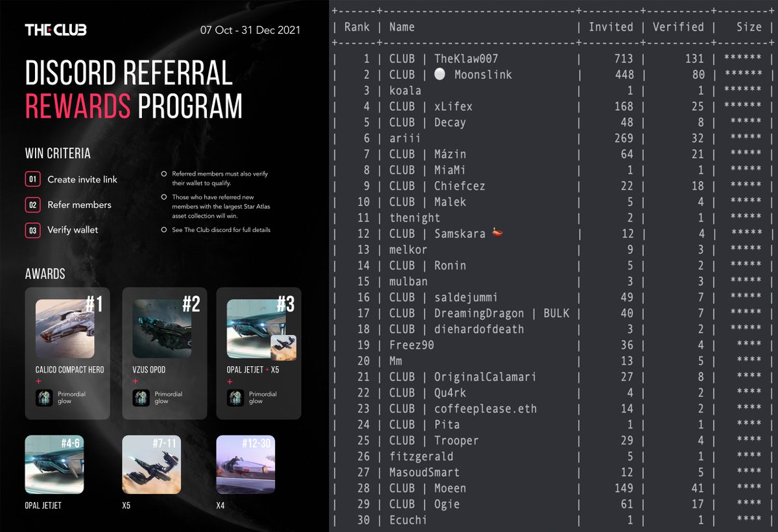778x532 pixels.
Task: Click the 'Create invite link' step
Action: click(x=82, y=179)
